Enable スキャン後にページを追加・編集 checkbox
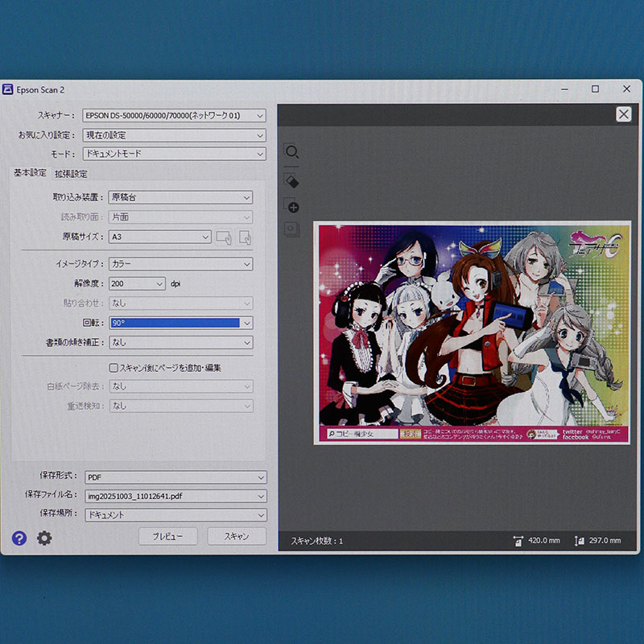Viewport: 644px width, 644px height. (114, 368)
